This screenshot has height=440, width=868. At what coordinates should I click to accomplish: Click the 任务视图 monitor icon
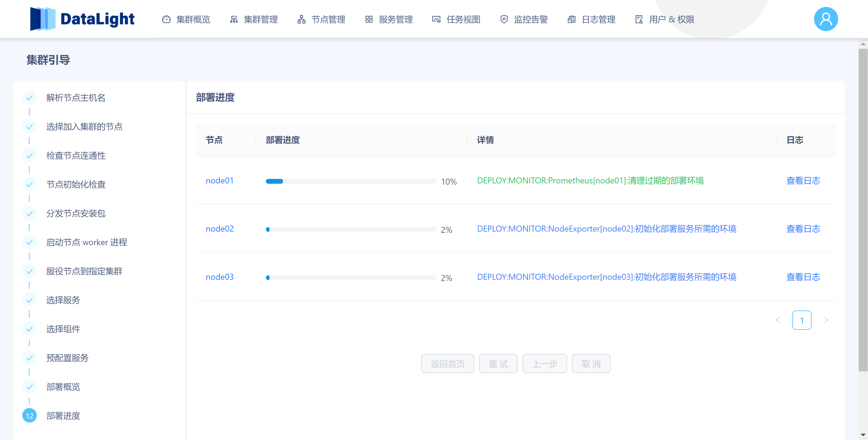pos(436,20)
